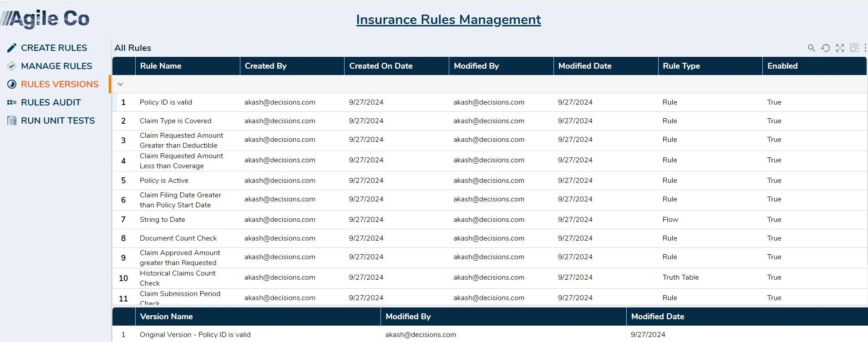The image size is (868, 342).
Task: Click the 'Flow' rule type cell
Action: coord(670,220)
